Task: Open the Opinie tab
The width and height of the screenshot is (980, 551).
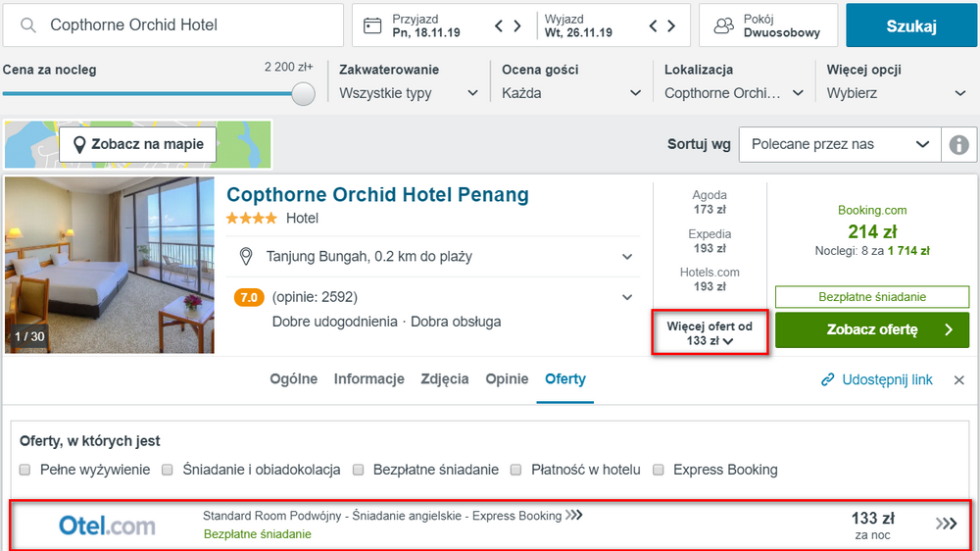Action: (507, 379)
